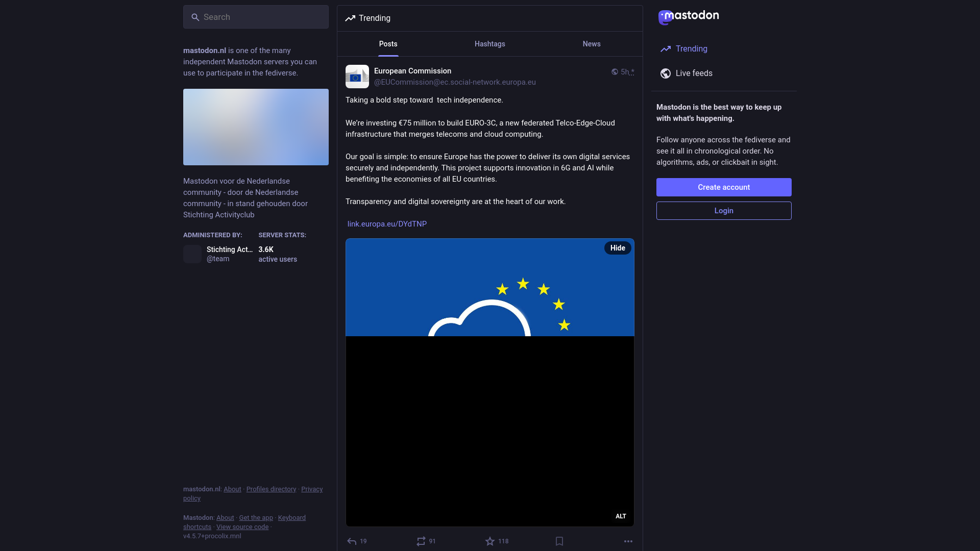Screen dimensions: 980x551
Task: Switch to the Hashtags tab
Action: (x=490, y=44)
